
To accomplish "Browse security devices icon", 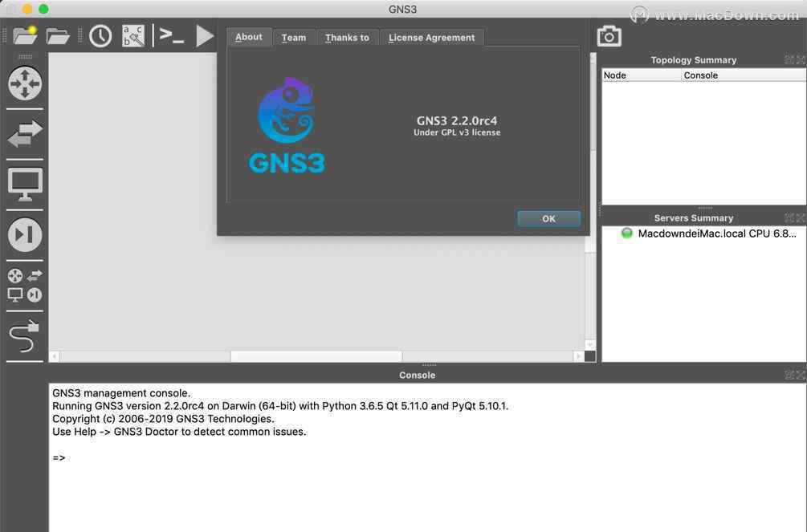I will pyautogui.click(x=25, y=234).
